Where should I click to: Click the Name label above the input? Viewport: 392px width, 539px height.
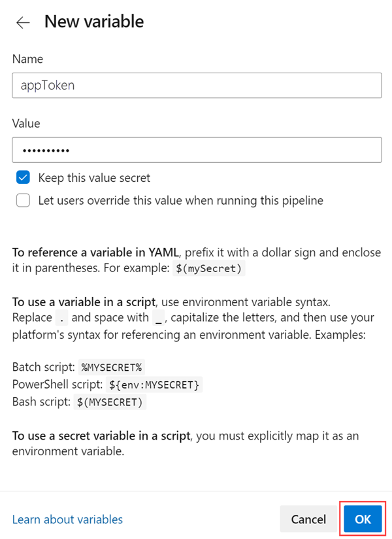(27, 59)
